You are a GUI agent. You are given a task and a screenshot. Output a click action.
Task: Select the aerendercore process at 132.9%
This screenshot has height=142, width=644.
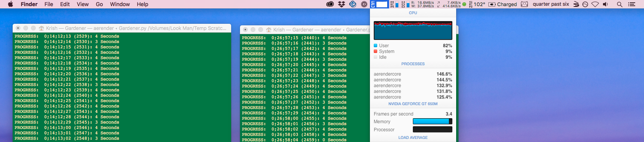413,86
